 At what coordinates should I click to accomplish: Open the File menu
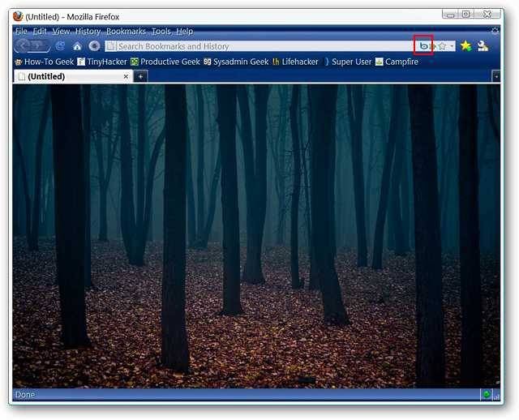[x=21, y=32]
